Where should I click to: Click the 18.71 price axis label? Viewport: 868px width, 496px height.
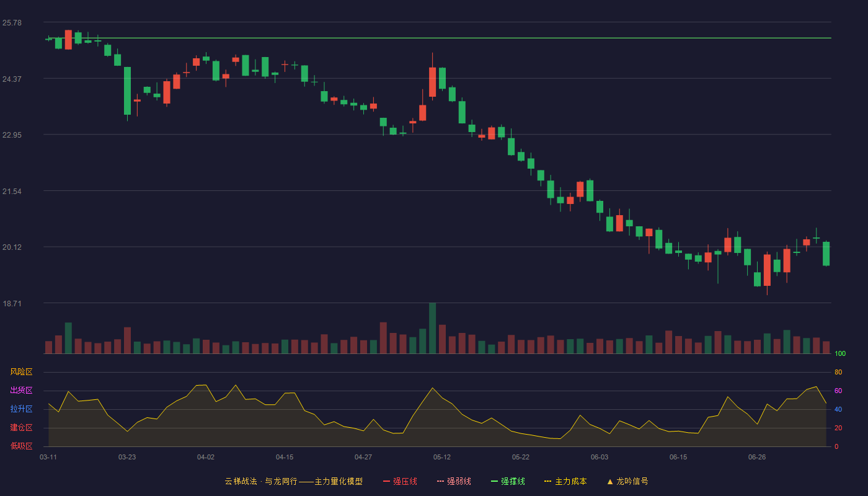click(12, 304)
